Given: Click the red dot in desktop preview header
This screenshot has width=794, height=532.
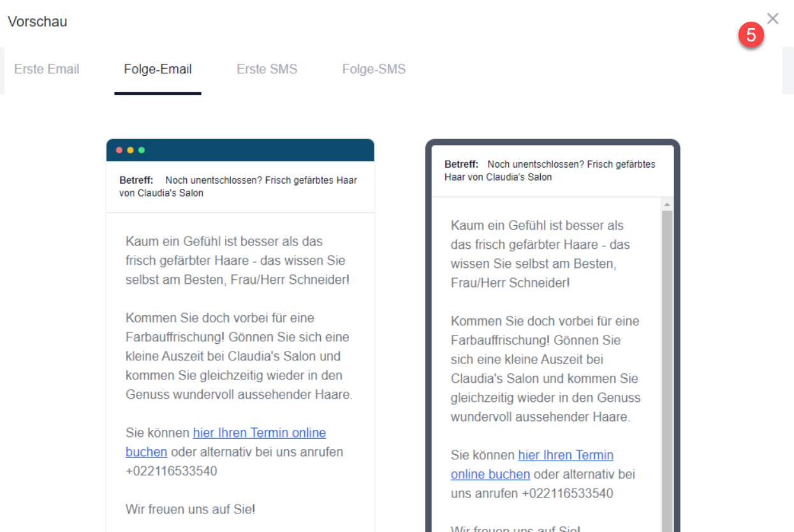Looking at the screenshot, I should [x=119, y=150].
